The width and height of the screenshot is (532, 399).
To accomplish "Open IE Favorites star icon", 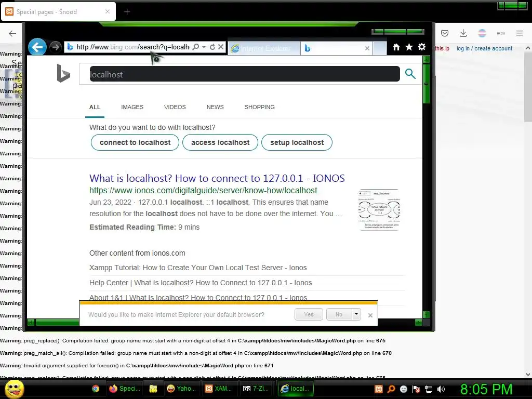I will 409,47.
